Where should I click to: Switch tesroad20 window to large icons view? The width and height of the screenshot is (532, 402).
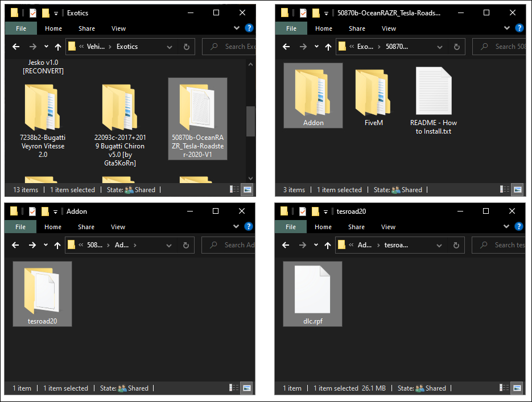click(x=517, y=388)
